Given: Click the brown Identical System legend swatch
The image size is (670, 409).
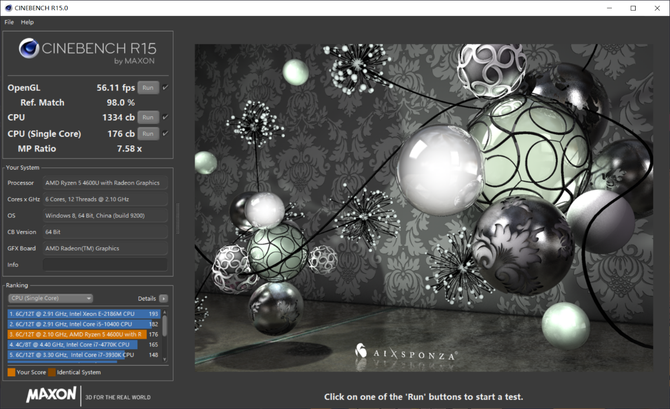Looking at the screenshot, I should point(54,372).
